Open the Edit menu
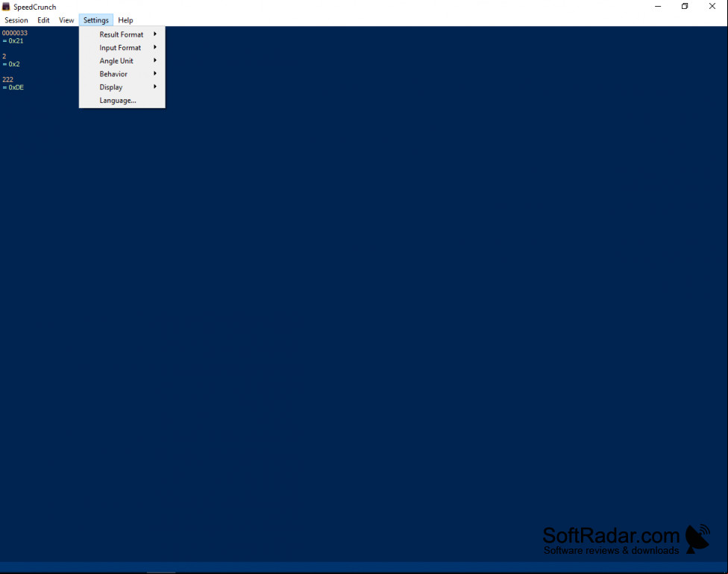The width and height of the screenshot is (728, 574). (43, 20)
